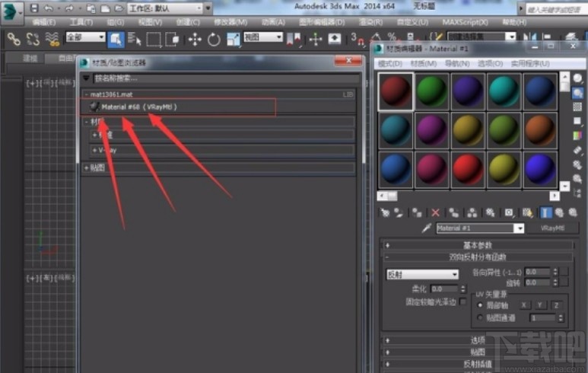Open the browser options triangle dropdown
Image resolution: width=588 pixels, height=373 pixels.
(x=86, y=78)
